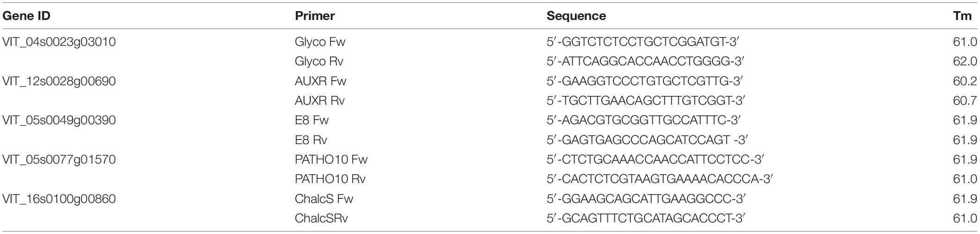Select gene ID VIT_05s0049g00390

pyautogui.click(x=59, y=120)
